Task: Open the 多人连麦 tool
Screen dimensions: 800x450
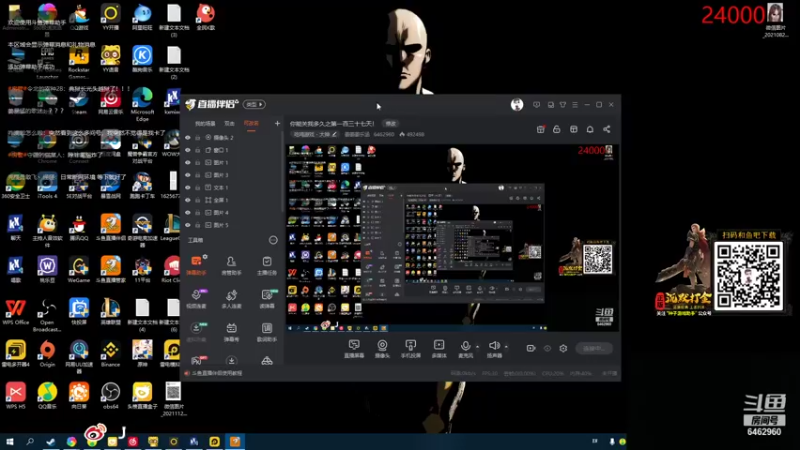Action: tap(231, 298)
